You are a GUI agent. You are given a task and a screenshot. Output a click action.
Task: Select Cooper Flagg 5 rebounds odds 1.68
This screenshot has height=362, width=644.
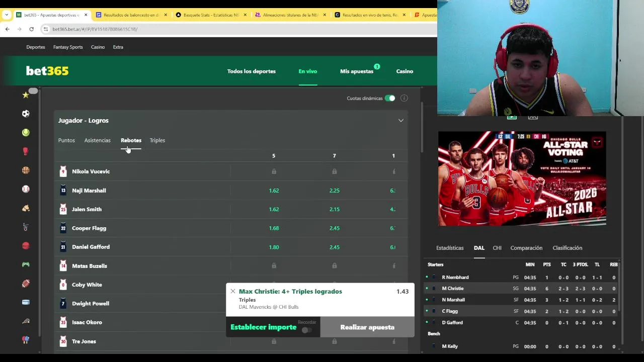tap(274, 228)
